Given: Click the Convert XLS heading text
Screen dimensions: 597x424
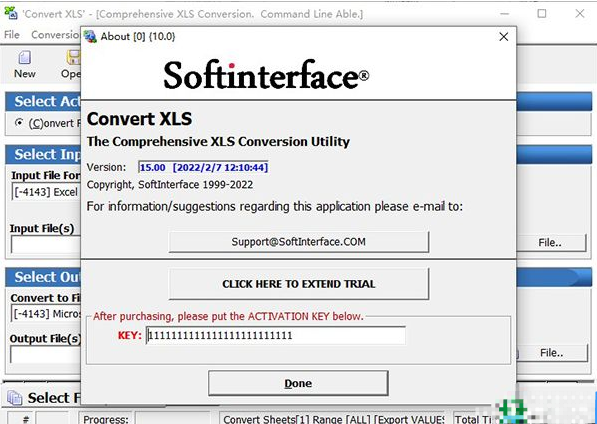Looking at the screenshot, I should click(x=139, y=119).
